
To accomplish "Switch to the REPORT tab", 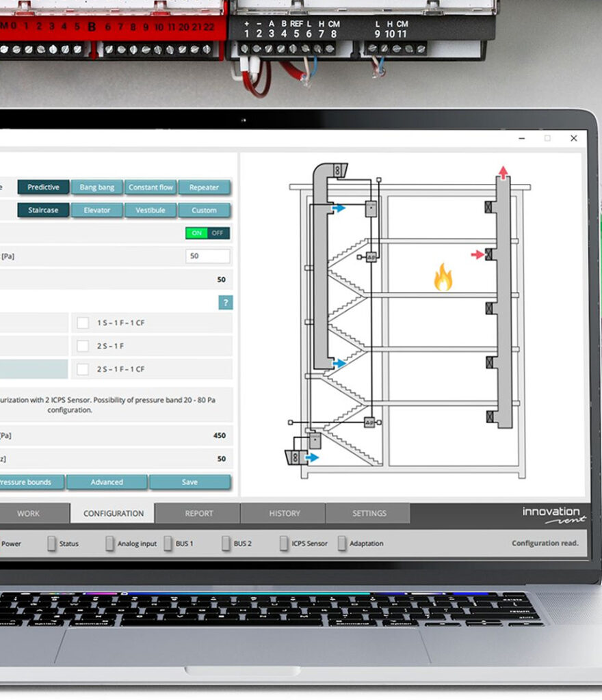I will click(x=198, y=513).
